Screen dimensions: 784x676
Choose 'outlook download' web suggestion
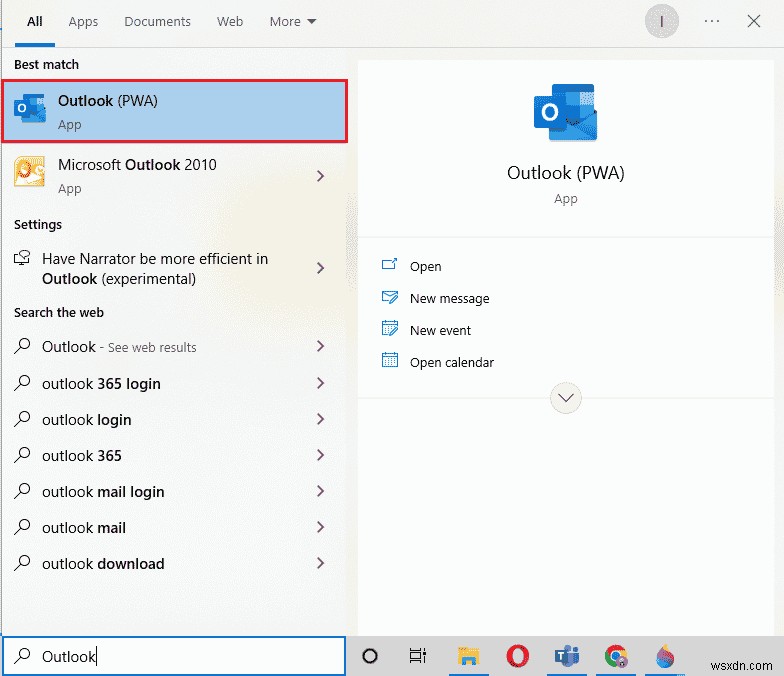pos(174,564)
